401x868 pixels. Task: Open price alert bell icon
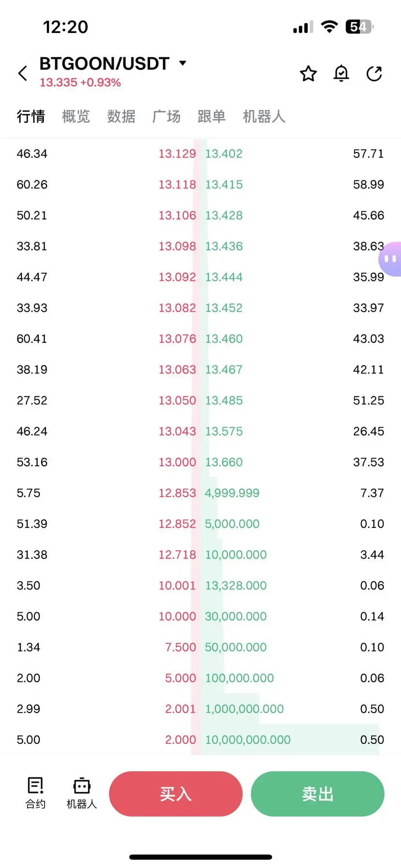point(341,74)
